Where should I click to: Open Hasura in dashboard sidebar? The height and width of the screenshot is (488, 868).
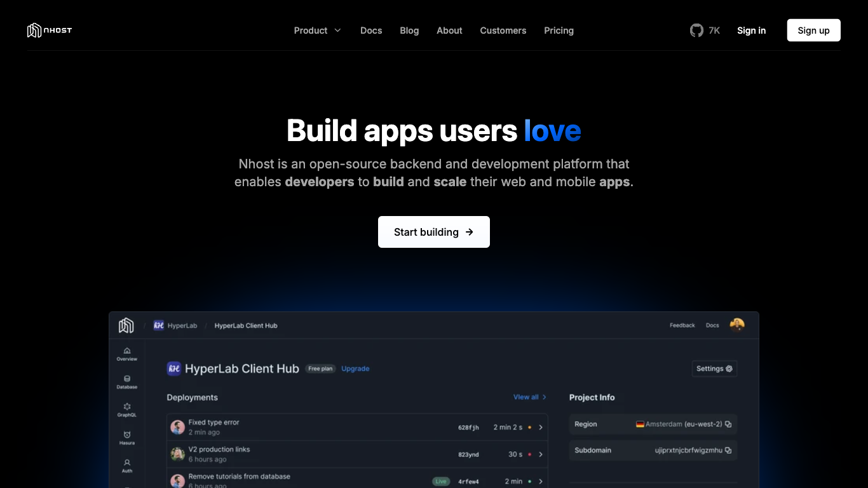(127, 438)
